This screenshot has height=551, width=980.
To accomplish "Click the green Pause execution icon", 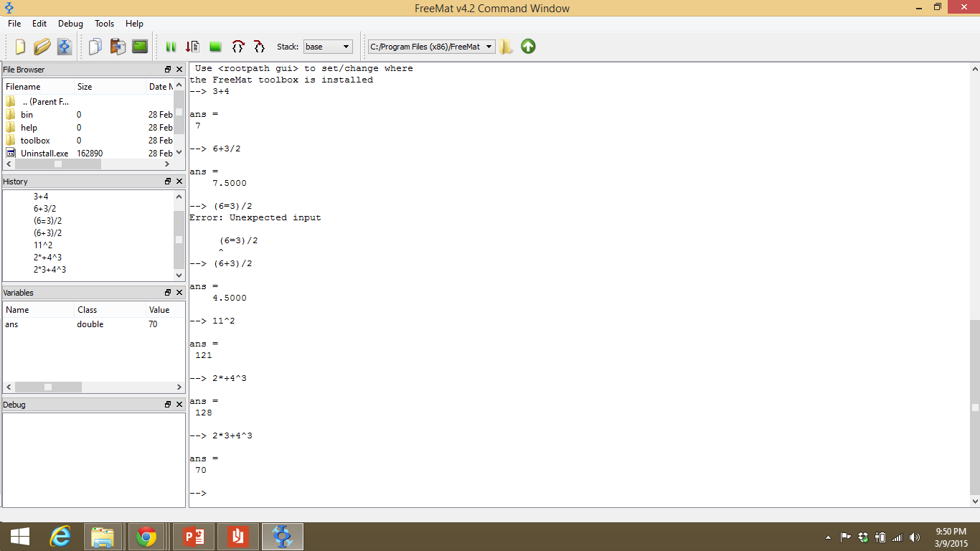I will [x=171, y=47].
